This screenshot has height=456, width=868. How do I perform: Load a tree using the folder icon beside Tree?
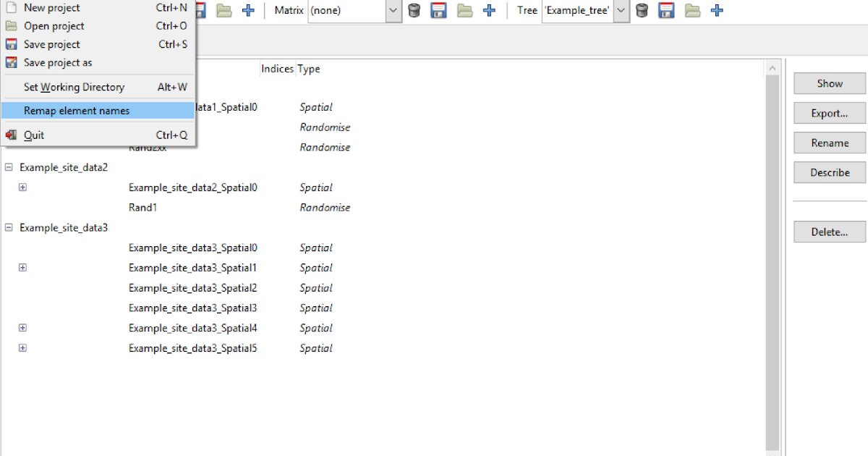(692, 10)
